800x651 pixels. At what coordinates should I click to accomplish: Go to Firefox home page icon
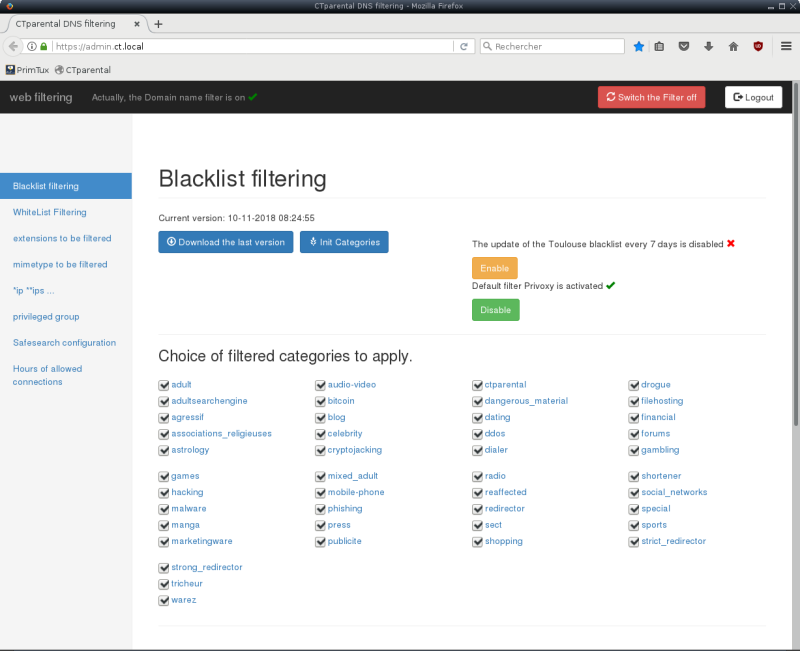733,46
